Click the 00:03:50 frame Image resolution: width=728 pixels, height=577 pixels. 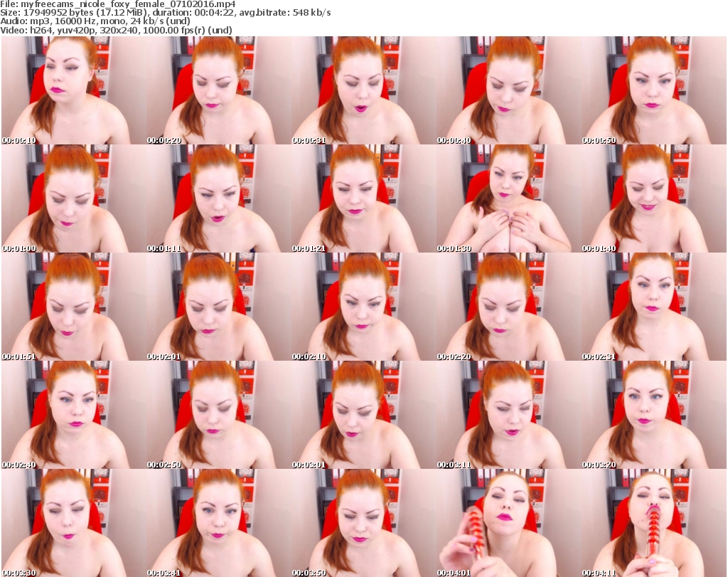[364, 523]
